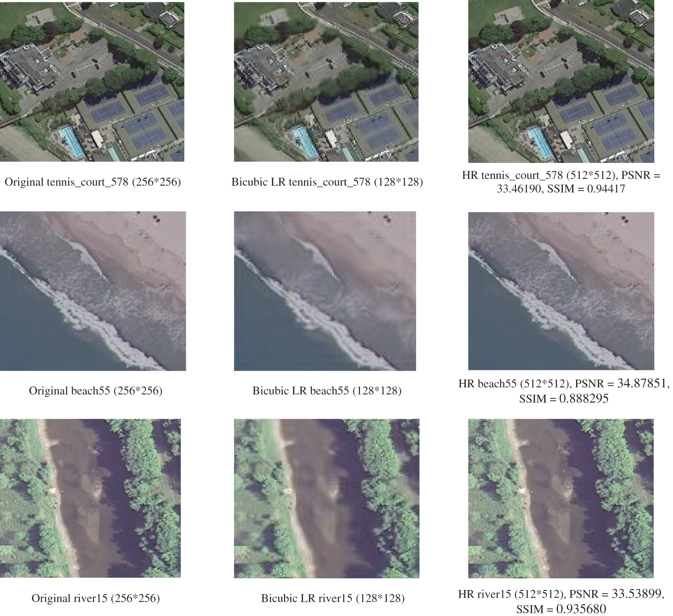This screenshot has height=616, width=673.
Task: Select the HR tennis court PSNR caption
Action: point(561,182)
